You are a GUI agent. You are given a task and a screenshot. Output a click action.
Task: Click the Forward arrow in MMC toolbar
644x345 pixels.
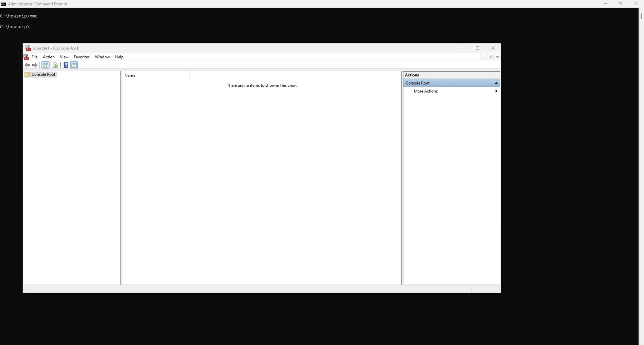tap(35, 65)
